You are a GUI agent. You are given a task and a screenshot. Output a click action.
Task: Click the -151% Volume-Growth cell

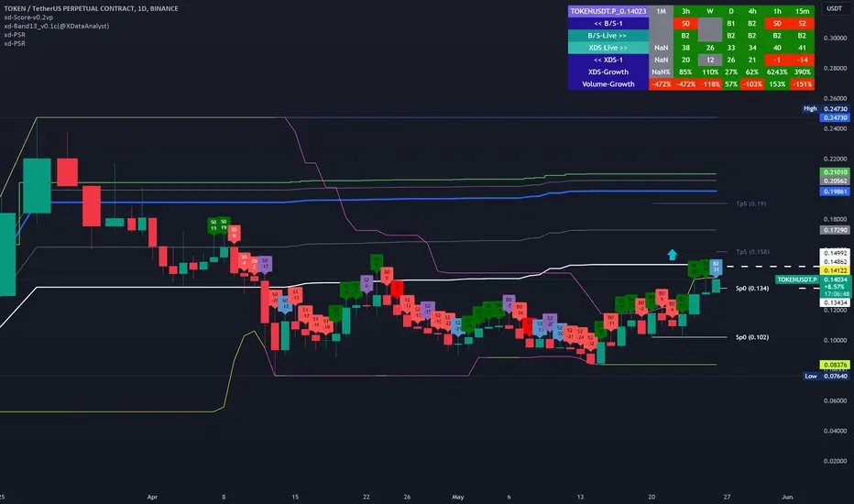[803, 84]
